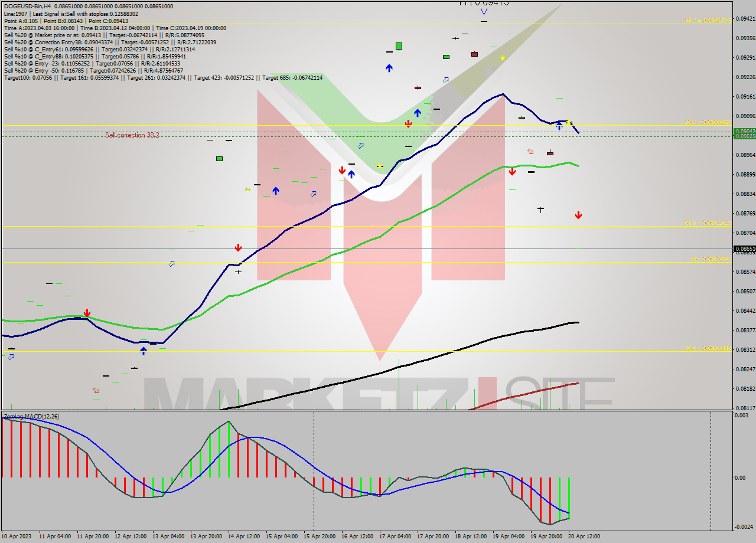Click the 0.08312 price axis label
The image size is (756, 543).
point(747,349)
